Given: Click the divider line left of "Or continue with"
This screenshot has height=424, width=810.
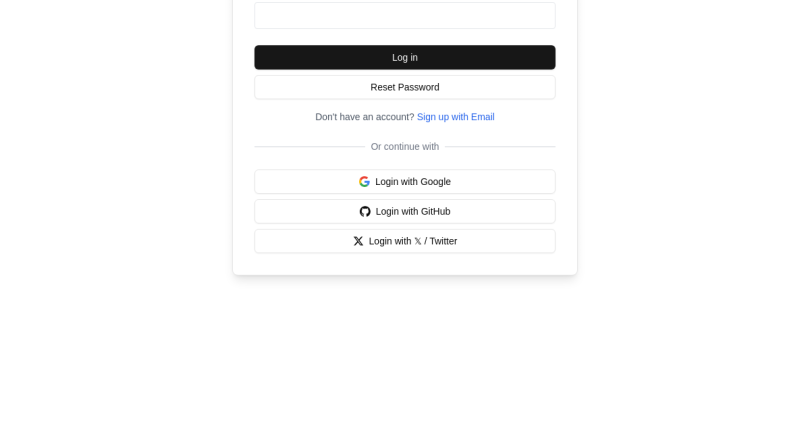Looking at the screenshot, I should [x=309, y=147].
